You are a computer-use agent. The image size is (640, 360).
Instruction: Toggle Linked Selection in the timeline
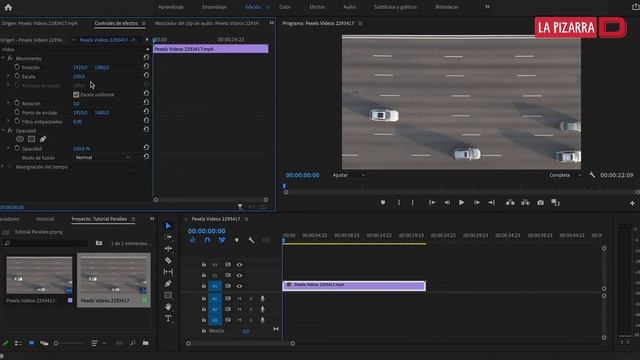tap(222, 240)
